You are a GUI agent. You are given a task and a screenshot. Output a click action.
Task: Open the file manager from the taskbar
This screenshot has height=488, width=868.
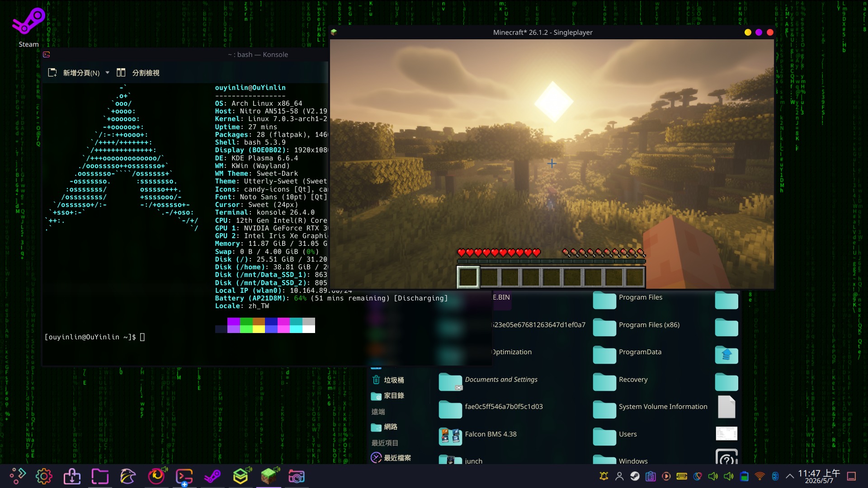[100, 476]
